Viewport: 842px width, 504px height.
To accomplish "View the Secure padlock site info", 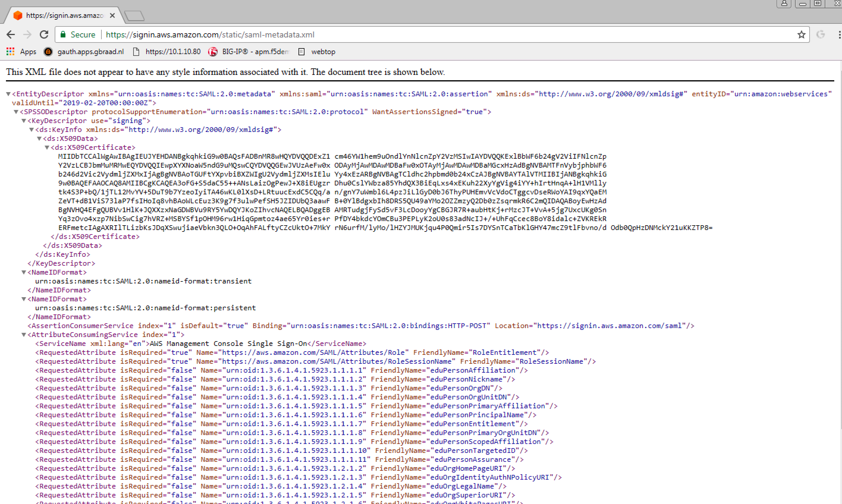I will pos(78,35).
